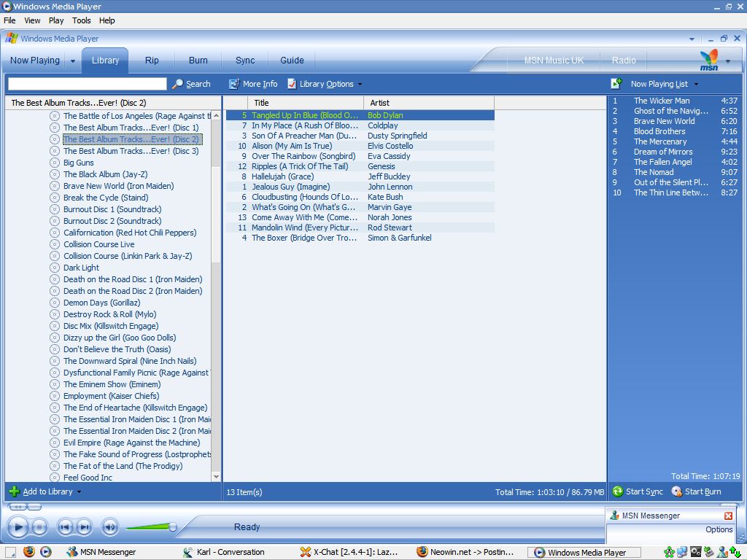Sort tracks by the Title column header
Image resolution: width=747 pixels, height=560 pixels.
coord(306,103)
